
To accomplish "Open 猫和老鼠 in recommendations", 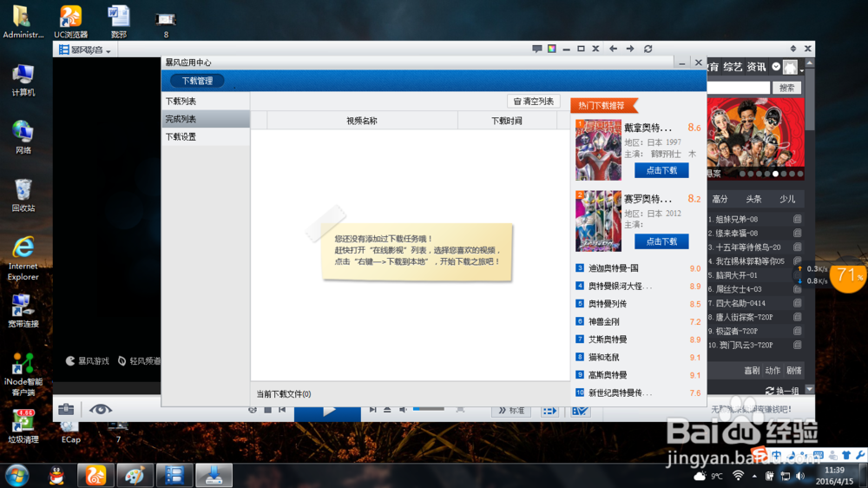I will coord(604,357).
